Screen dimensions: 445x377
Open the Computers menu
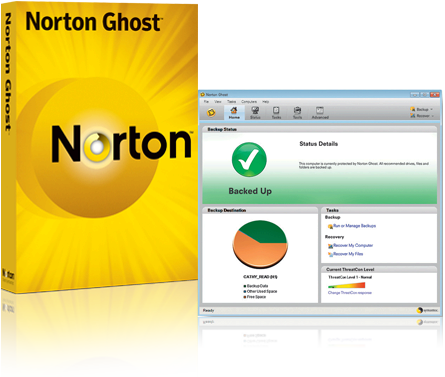(249, 102)
